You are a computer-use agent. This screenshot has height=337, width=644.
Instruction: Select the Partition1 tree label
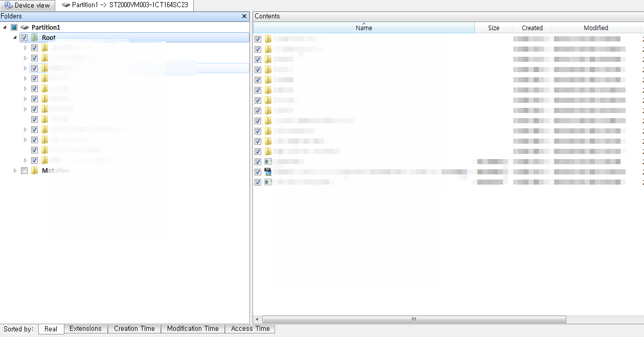pyautogui.click(x=45, y=27)
